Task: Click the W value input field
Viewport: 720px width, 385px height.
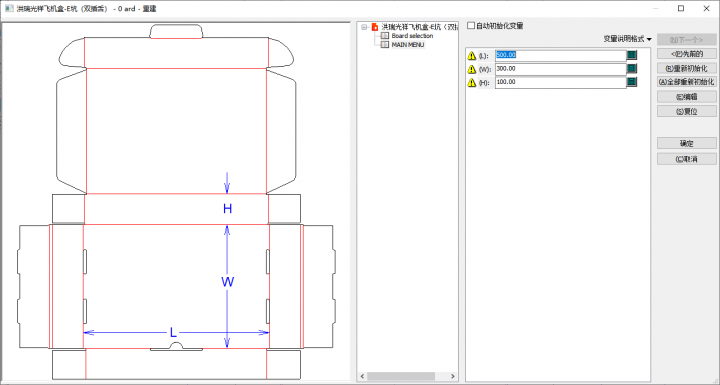Action: (561, 69)
